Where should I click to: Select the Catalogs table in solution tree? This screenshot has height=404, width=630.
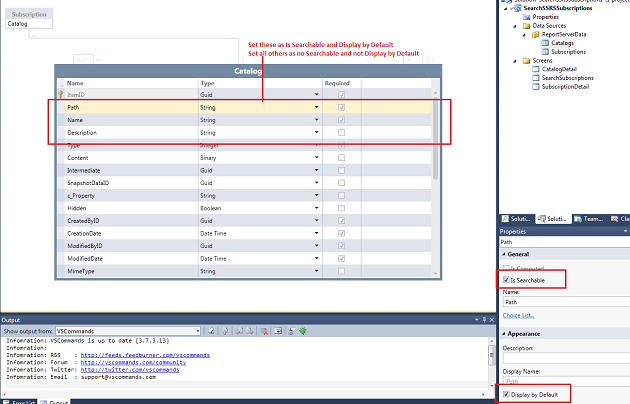(562, 43)
